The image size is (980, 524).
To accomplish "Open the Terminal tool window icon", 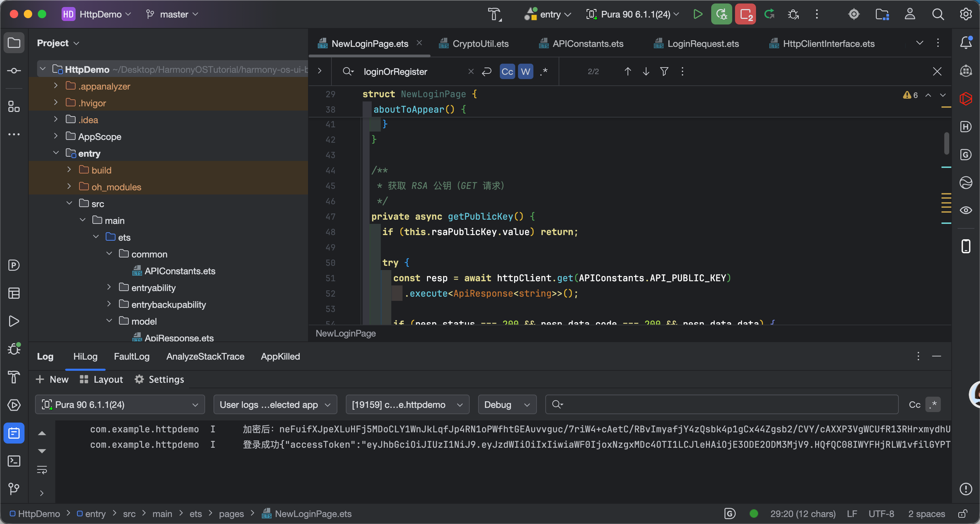I will [14, 461].
